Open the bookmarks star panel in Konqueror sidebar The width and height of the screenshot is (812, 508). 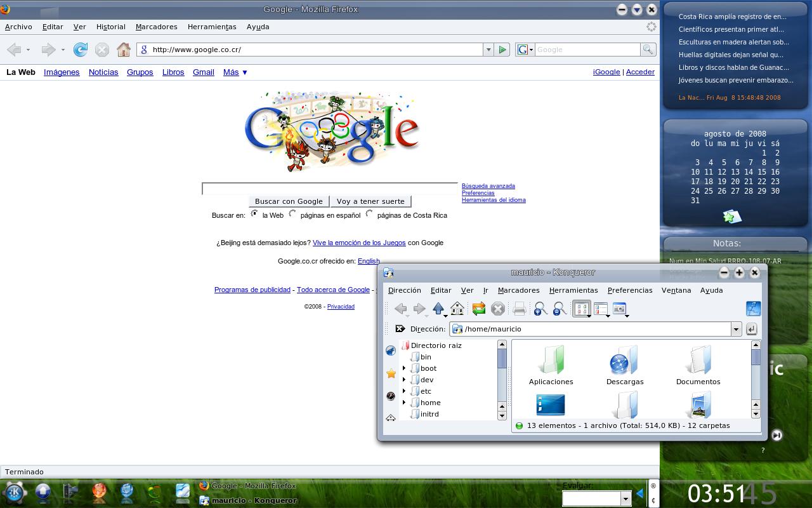(x=391, y=373)
